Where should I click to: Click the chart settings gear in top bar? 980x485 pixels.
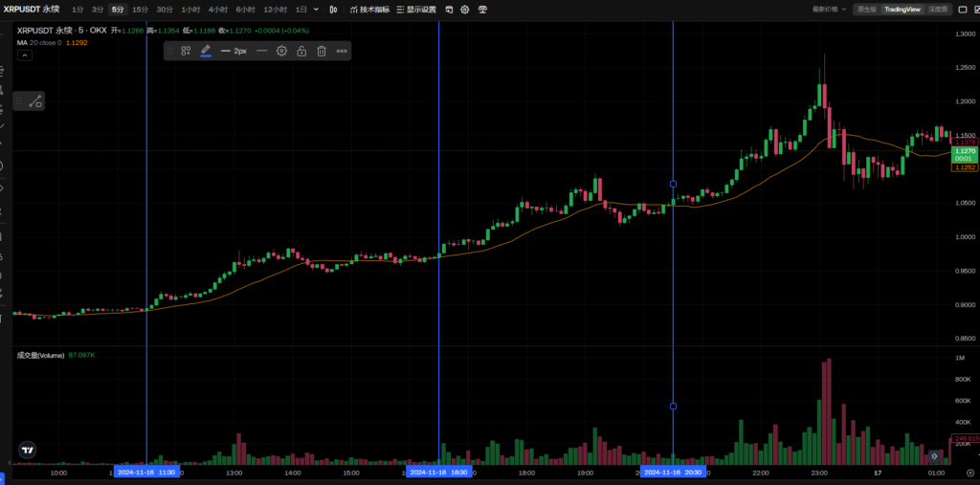coord(465,9)
